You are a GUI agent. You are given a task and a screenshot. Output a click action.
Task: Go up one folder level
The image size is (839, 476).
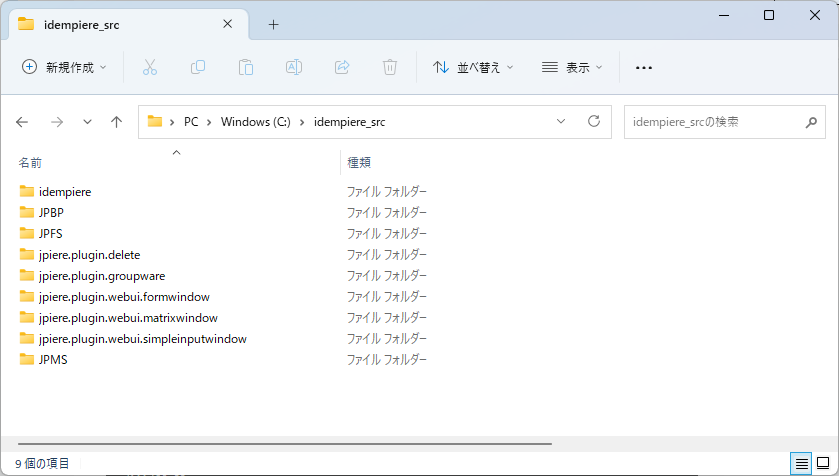click(116, 122)
